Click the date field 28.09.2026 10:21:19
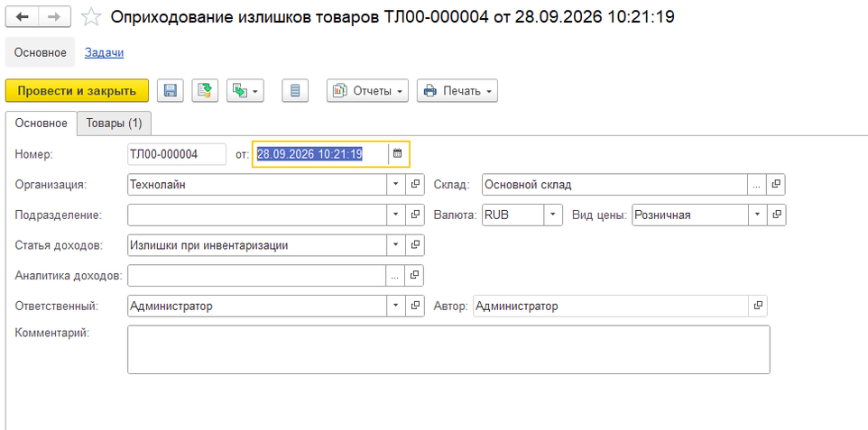The image size is (868, 430). coord(321,154)
